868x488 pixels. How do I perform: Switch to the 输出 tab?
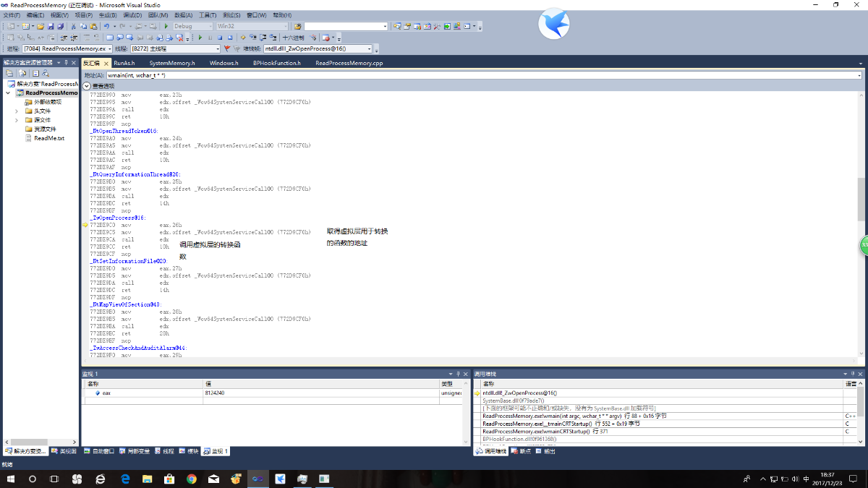pos(546,451)
